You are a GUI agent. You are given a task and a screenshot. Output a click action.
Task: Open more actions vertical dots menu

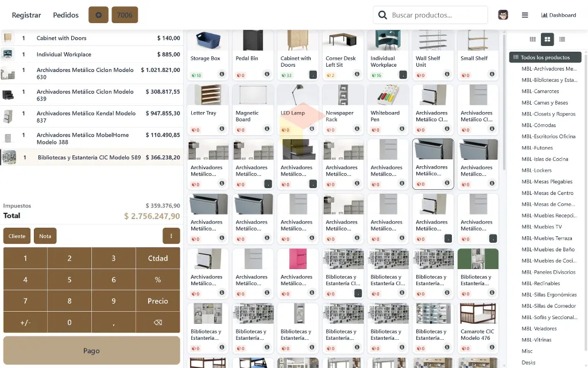click(171, 236)
